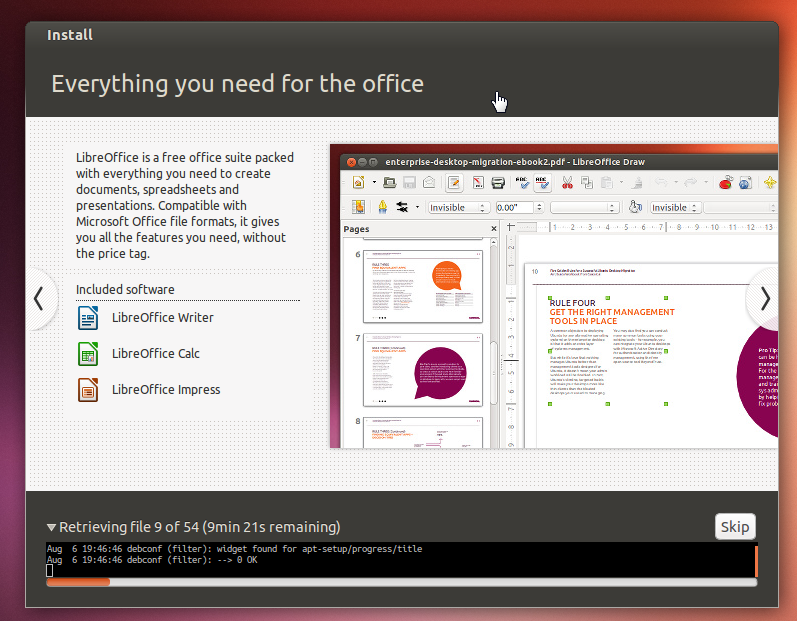The width and height of the screenshot is (797, 621).
Task: Click the Paste clipboard icon
Action: pyautogui.click(x=606, y=182)
